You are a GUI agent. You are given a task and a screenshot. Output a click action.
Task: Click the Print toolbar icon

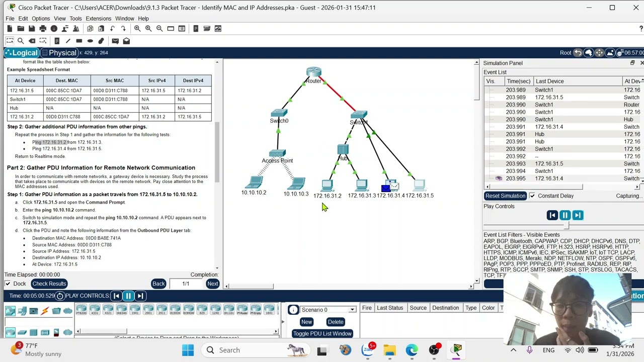click(43, 29)
